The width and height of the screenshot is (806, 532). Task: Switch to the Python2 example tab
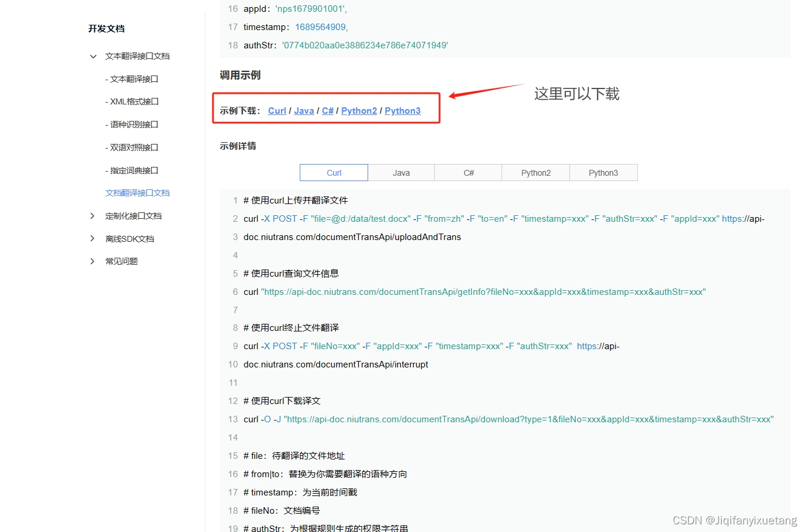[x=536, y=173]
